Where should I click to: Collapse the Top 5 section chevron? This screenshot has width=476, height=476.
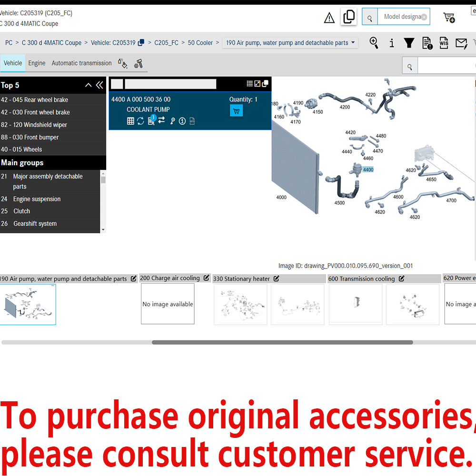click(89, 85)
